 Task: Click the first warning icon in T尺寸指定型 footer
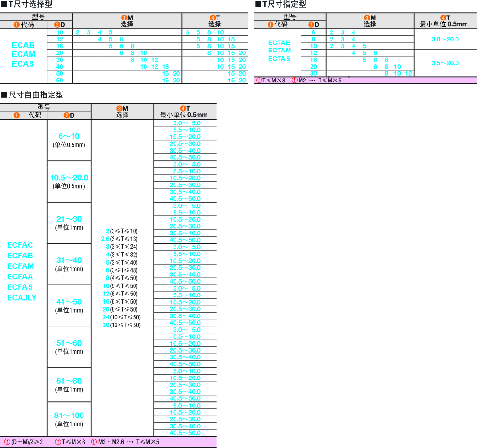pyautogui.click(x=259, y=80)
